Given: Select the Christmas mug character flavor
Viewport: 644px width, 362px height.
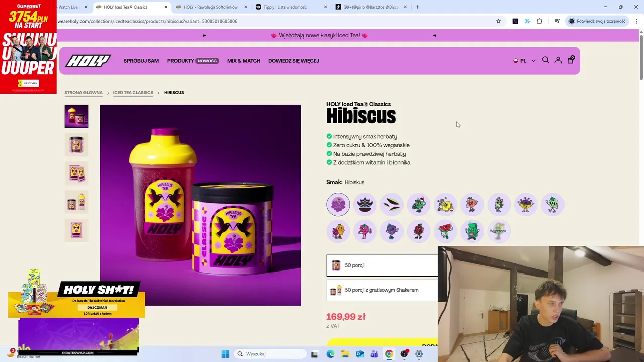Looking at the screenshot, I should click(419, 204).
